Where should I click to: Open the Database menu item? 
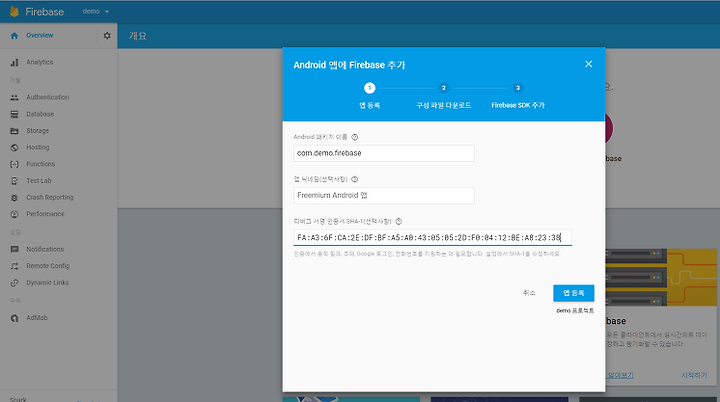coord(40,114)
